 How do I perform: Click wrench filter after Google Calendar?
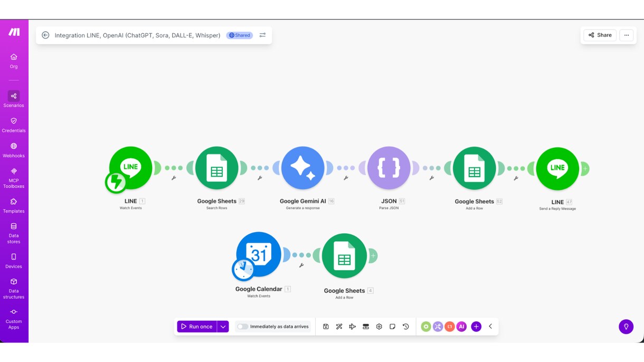pyautogui.click(x=301, y=265)
